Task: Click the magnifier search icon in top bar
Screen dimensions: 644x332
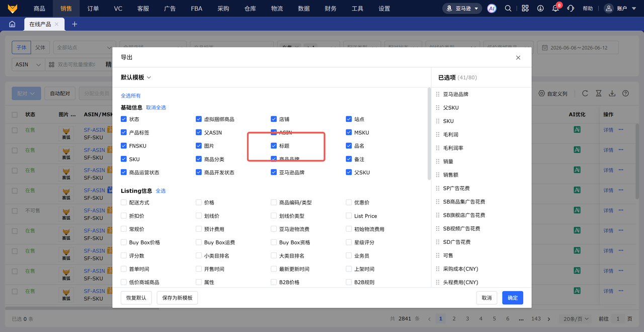Action: pos(508,8)
